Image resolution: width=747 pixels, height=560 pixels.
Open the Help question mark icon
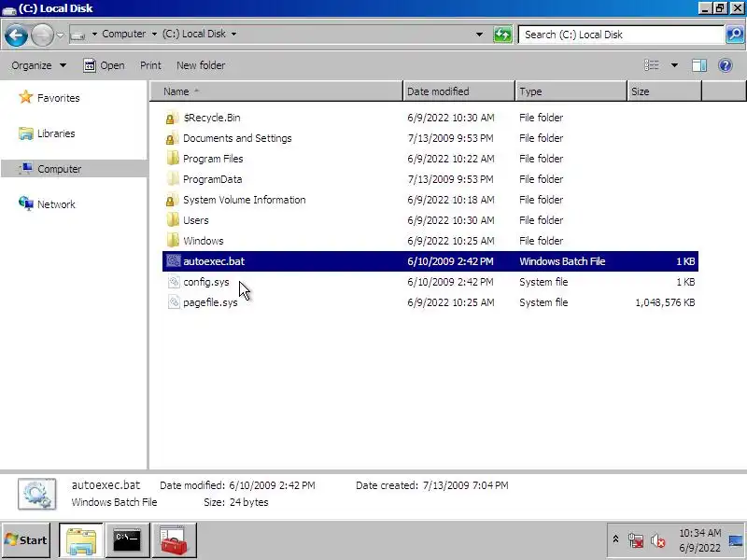click(726, 65)
